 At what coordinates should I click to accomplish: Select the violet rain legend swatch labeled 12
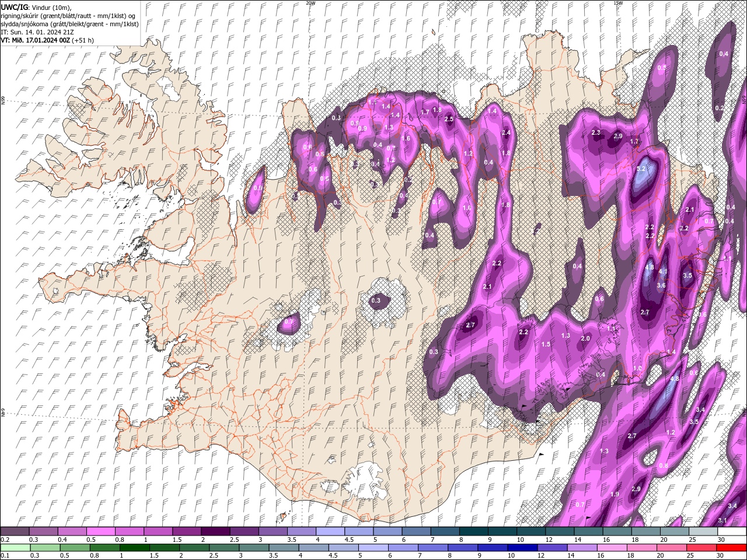pyautogui.click(x=552, y=548)
